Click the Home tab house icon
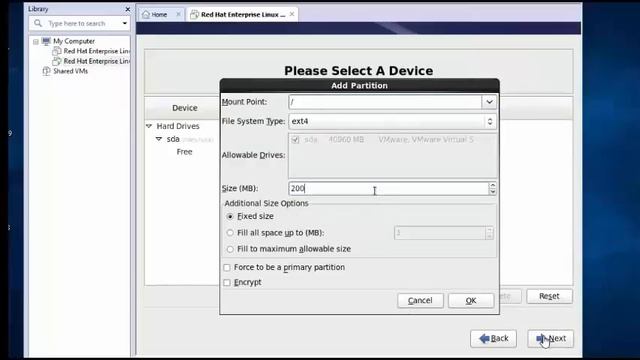The image size is (640, 360). point(146,15)
